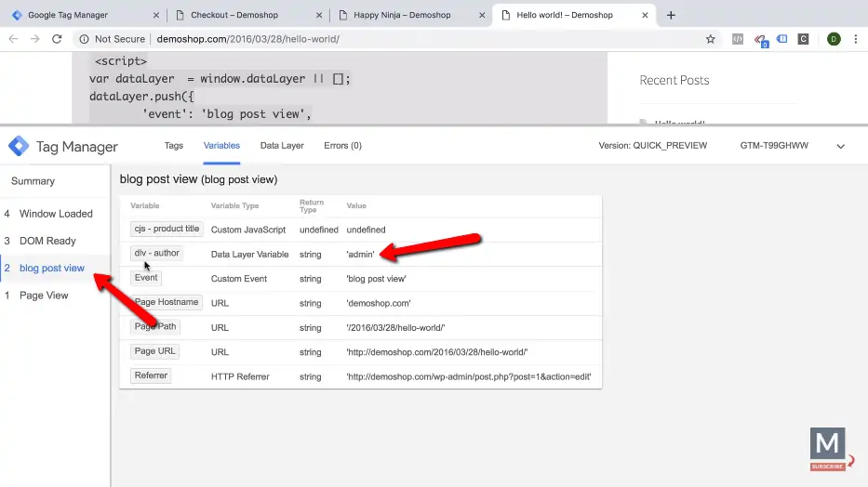Open a new browser tab with plus icon
Image resolution: width=868 pixels, height=487 pixels.
pyautogui.click(x=671, y=15)
